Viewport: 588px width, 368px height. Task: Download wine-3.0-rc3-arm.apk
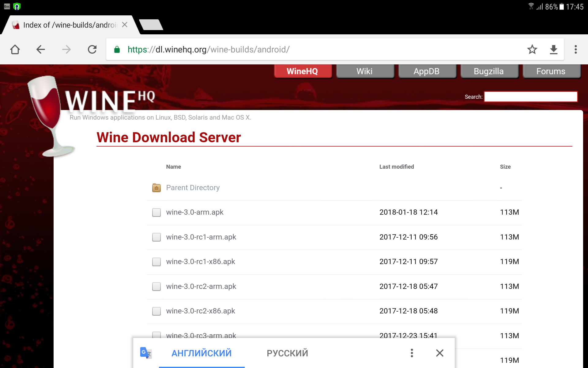pyautogui.click(x=201, y=335)
